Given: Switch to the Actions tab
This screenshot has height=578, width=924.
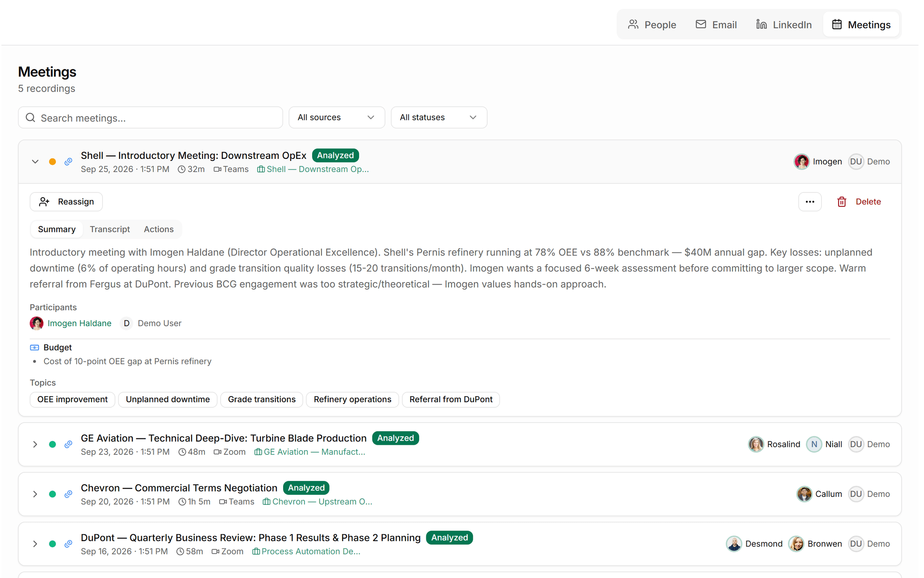Looking at the screenshot, I should pyautogui.click(x=159, y=230).
